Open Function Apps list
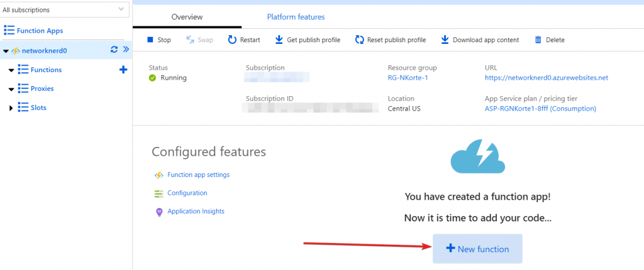 tap(40, 31)
